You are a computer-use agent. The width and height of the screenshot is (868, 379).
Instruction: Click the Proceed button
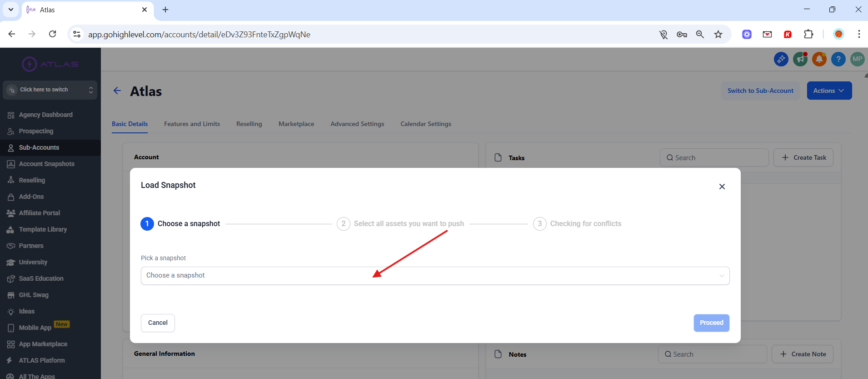point(711,323)
